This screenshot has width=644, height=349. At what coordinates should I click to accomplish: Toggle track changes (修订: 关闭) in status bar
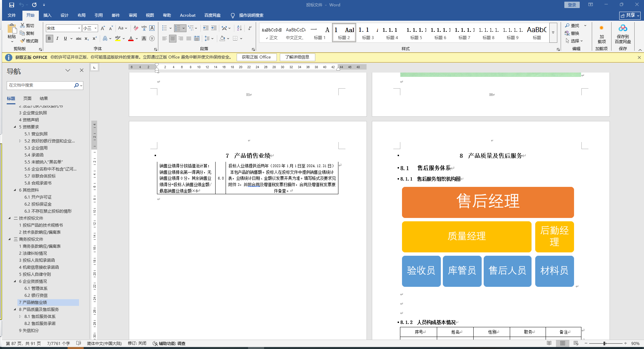pos(137,343)
